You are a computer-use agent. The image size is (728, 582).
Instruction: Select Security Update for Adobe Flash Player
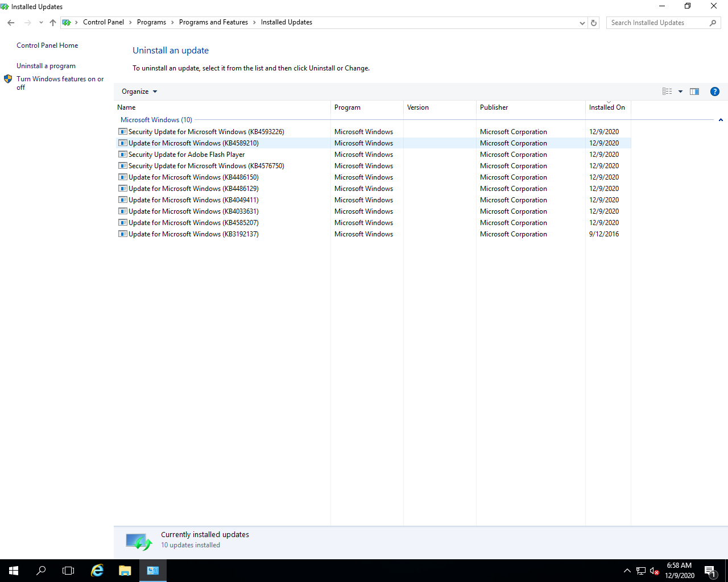click(x=372, y=155)
